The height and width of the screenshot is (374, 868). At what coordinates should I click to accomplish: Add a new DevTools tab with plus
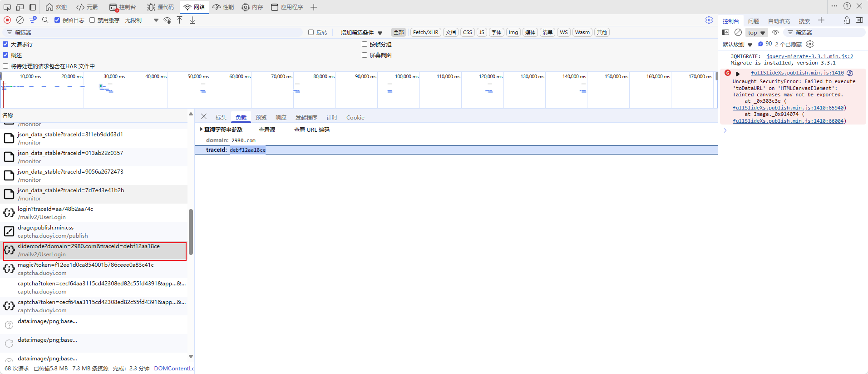pos(314,7)
